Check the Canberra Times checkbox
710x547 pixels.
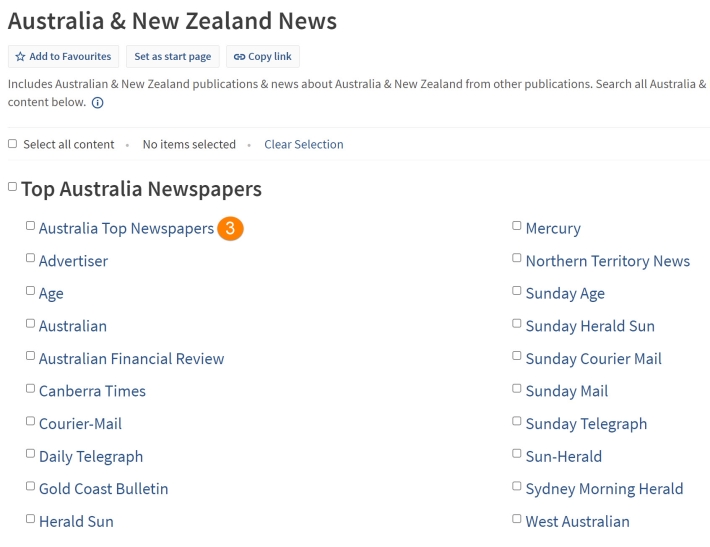click(x=30, y=389)
